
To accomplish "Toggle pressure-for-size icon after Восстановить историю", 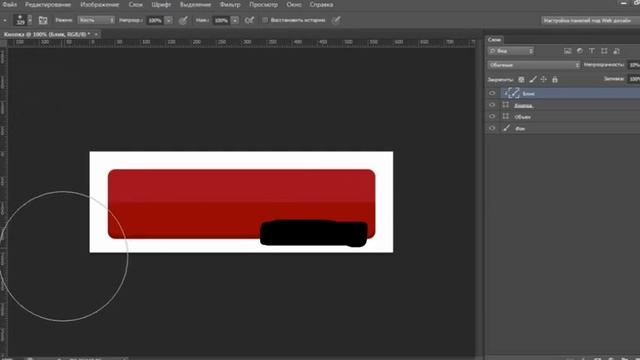I will coord(336,20).
